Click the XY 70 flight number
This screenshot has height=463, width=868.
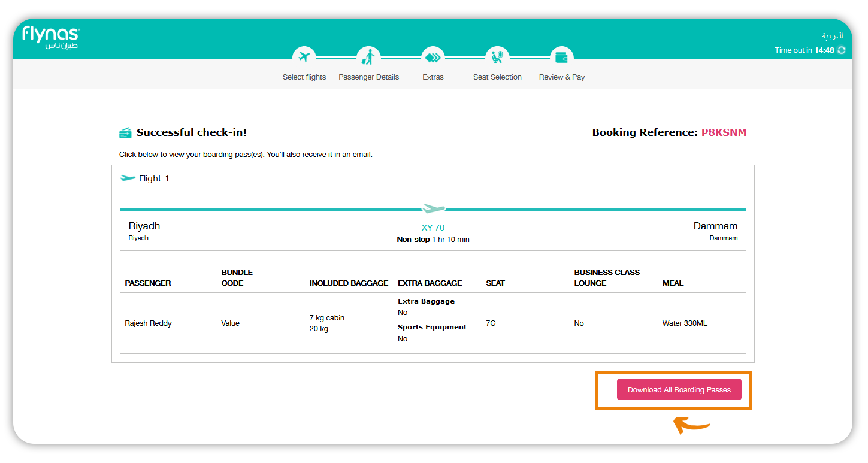click(x=433, y=228)
